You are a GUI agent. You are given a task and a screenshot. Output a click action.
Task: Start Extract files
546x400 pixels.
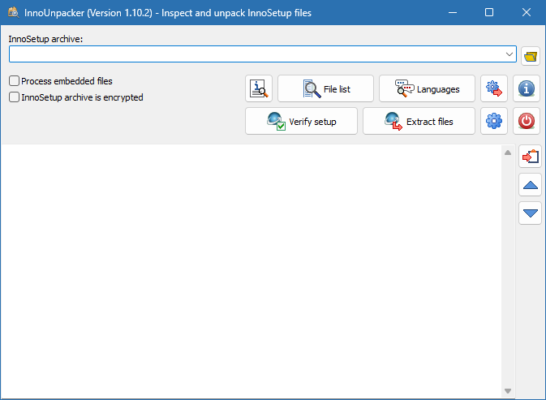coord(419,121)
